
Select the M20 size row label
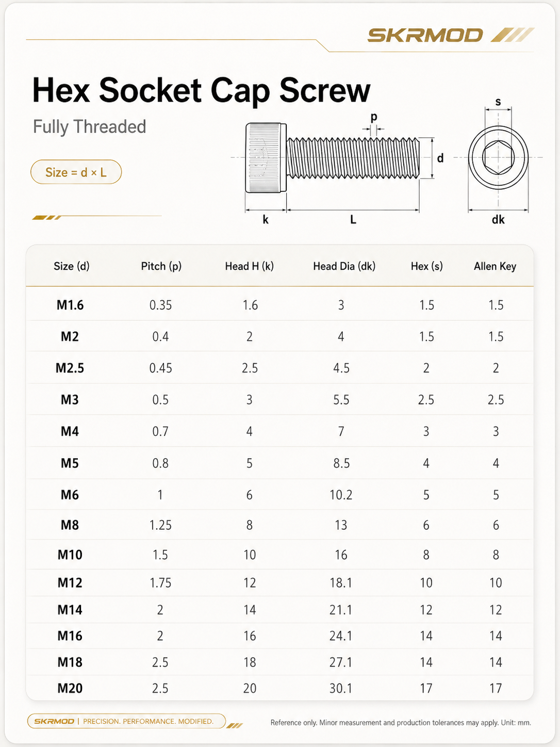[x=70, y=688]
